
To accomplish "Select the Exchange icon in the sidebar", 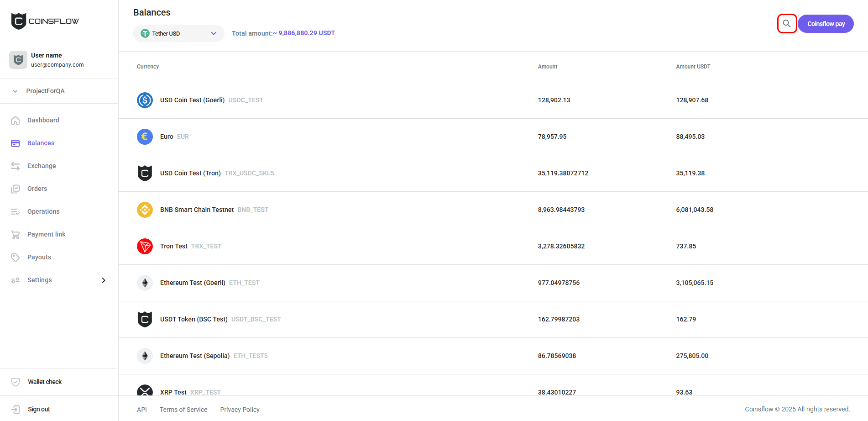I will (x=15, y=166).
